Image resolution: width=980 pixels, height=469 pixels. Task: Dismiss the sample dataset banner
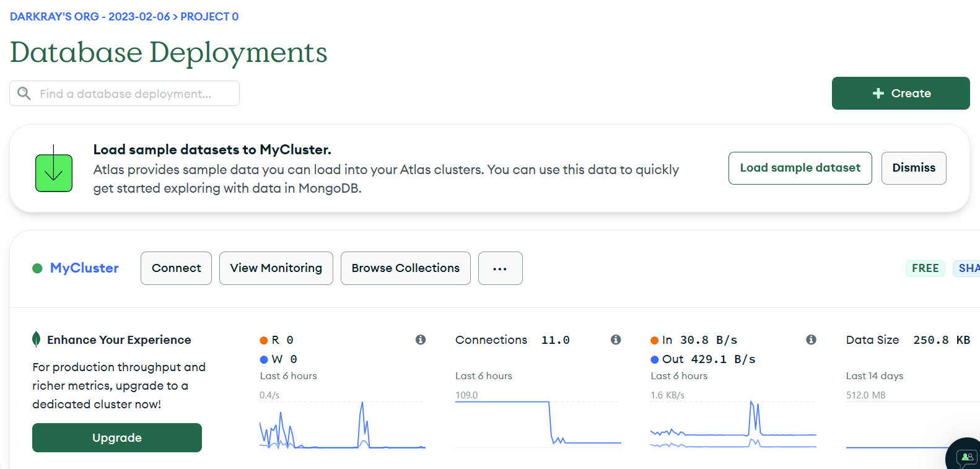[x=914, y=168]
